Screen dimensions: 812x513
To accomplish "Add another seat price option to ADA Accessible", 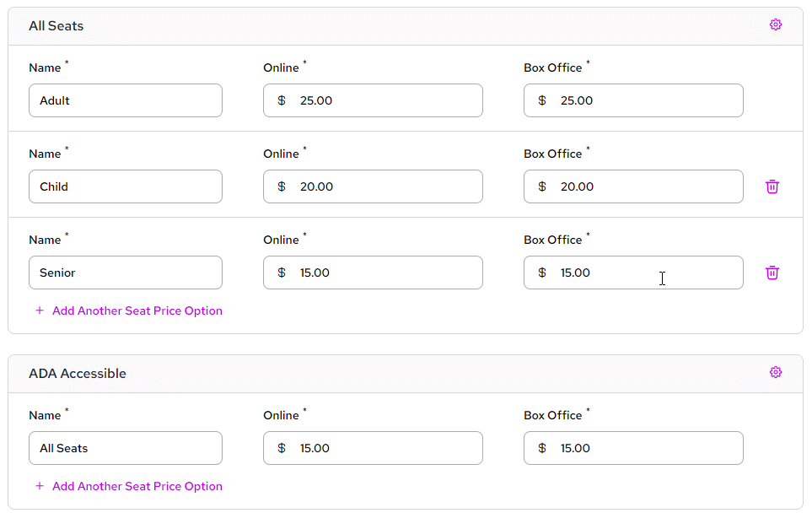I will coord(137,486).
